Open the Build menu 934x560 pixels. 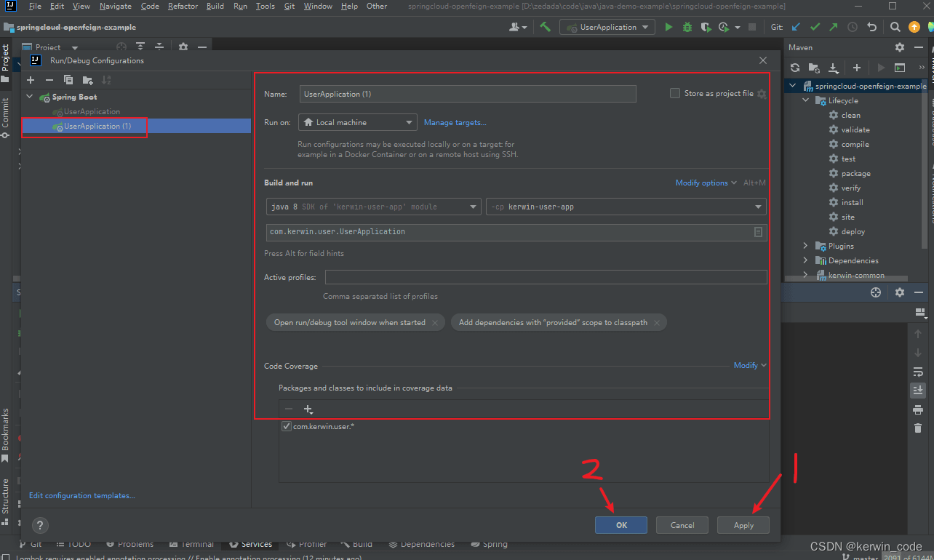click(x=215, y=6)
